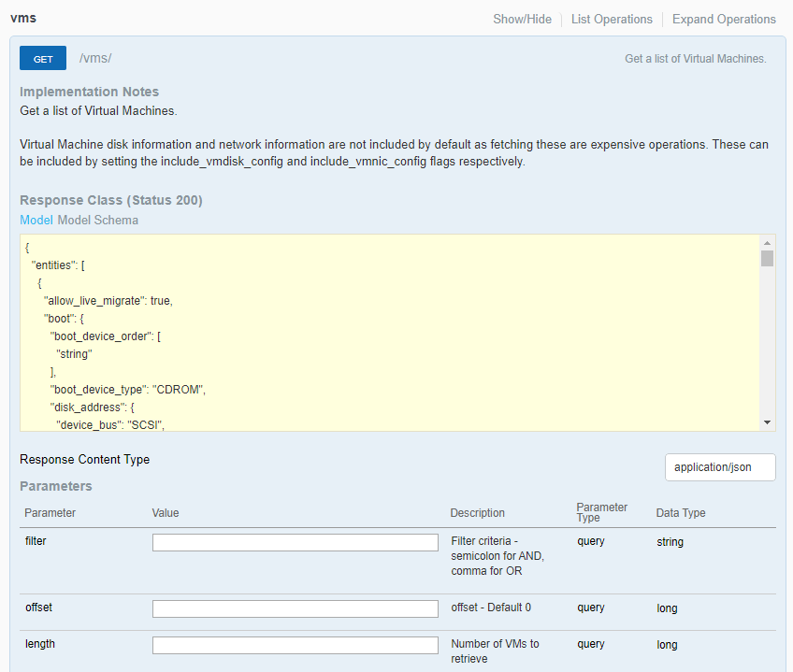Click Expand Operations link

[x=724, y=20]
